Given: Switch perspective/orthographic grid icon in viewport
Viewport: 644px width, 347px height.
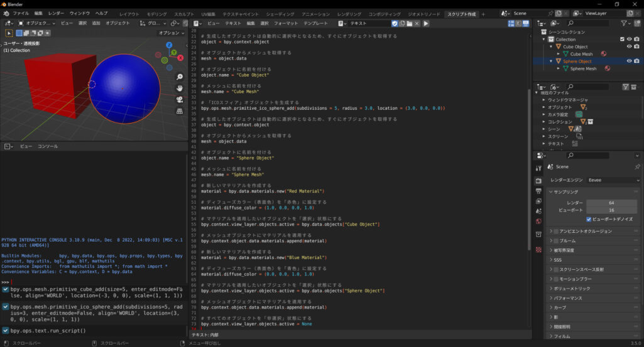Looking at the screenshot, I should point(180,111).
